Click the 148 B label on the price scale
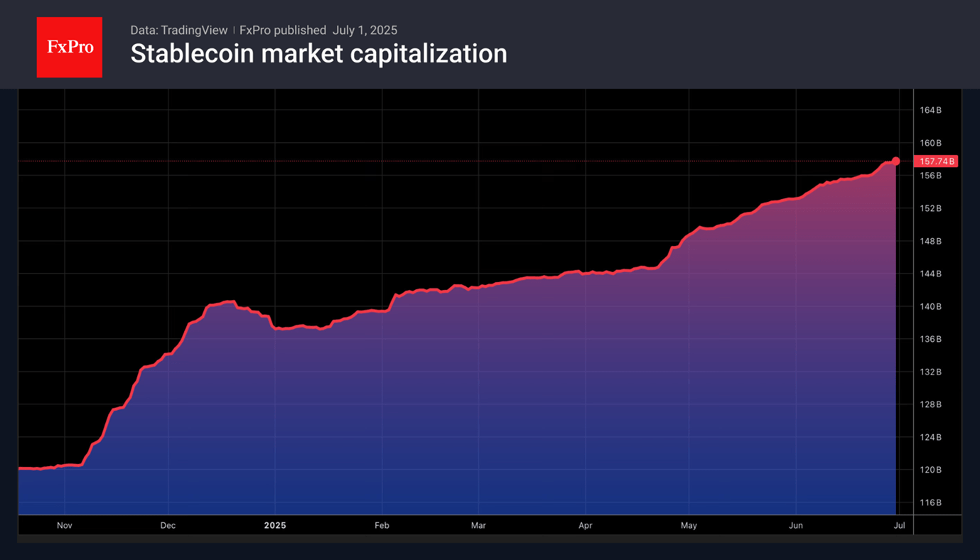980x560 pixels. tap(930, 241)
